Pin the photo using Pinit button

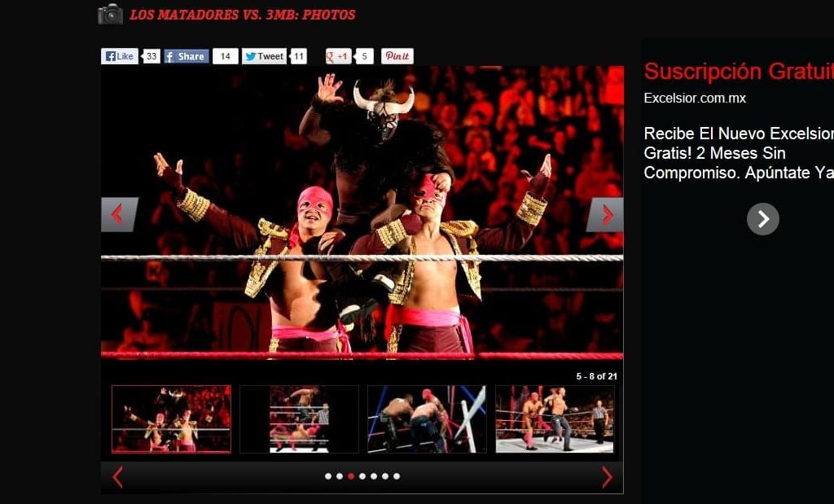[x=397, y=56]
